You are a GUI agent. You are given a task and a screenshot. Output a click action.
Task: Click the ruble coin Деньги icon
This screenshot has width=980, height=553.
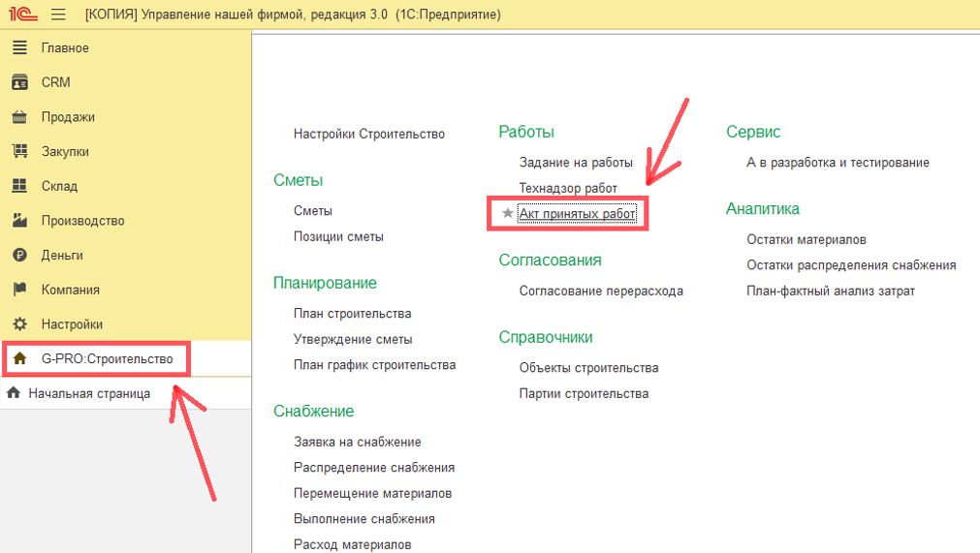point(19,255)
